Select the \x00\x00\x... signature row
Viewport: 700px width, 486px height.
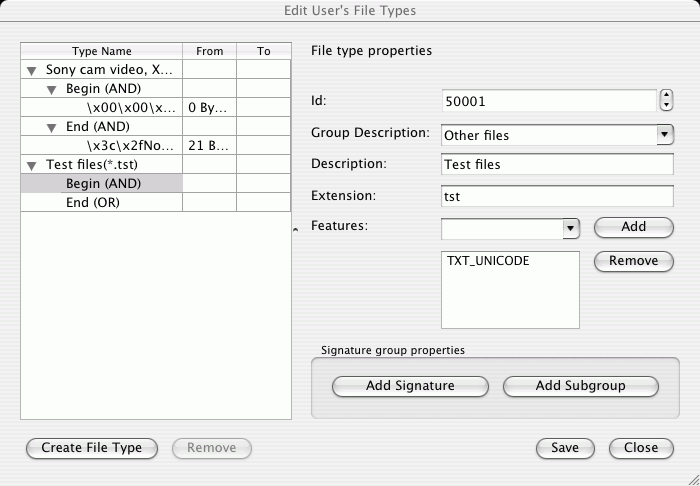pos(155,108)
